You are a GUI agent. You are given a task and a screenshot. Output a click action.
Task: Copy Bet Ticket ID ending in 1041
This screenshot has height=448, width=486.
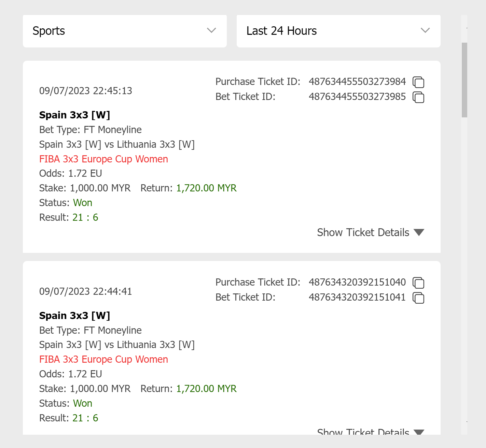[418, 298]
